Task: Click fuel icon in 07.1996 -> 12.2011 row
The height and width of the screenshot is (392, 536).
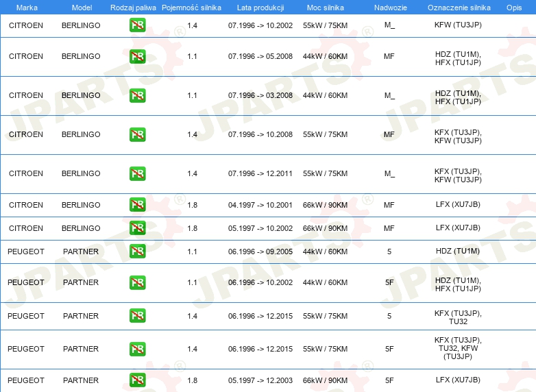Action: point(137,173)
